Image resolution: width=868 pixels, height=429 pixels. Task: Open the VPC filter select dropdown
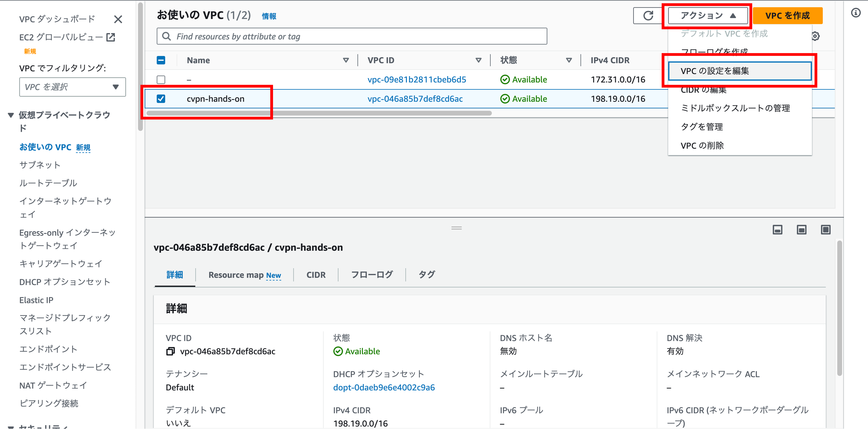click(72, 87)
